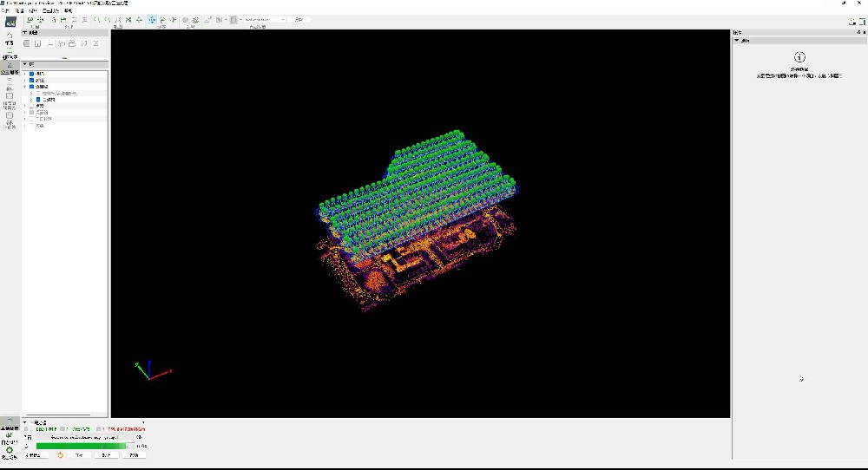Image resolution: width=868 pixels, height=470 pixels.
Task: Click the Output Status button in processing bar
Action: pyautogui.click(x=36, y=455)
